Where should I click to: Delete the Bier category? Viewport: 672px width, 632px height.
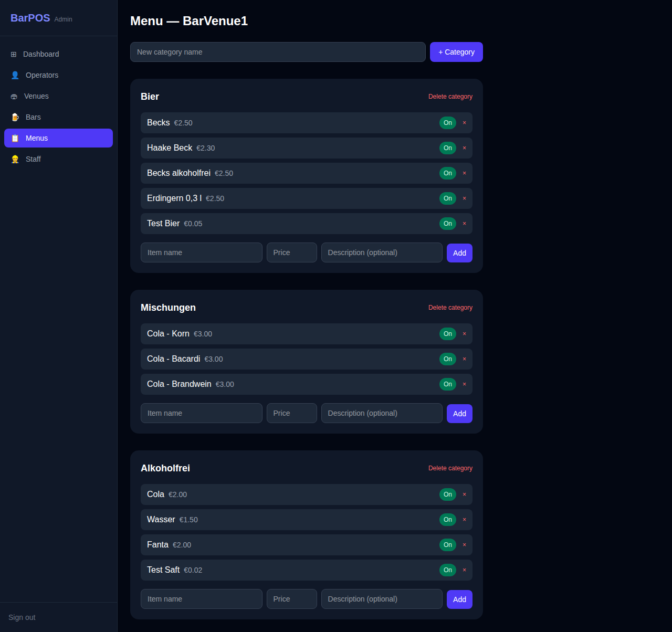click(450, 97)
